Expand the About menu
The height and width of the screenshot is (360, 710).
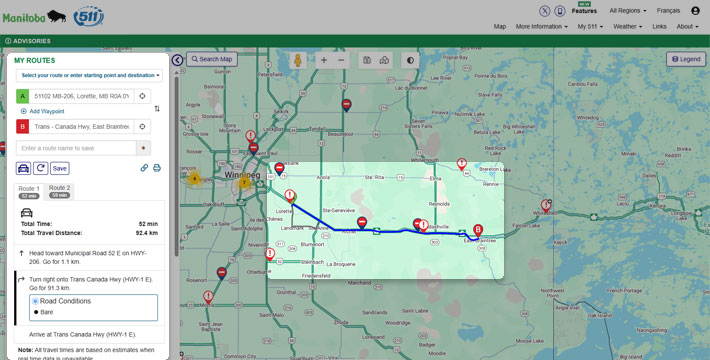click(687, 26)
